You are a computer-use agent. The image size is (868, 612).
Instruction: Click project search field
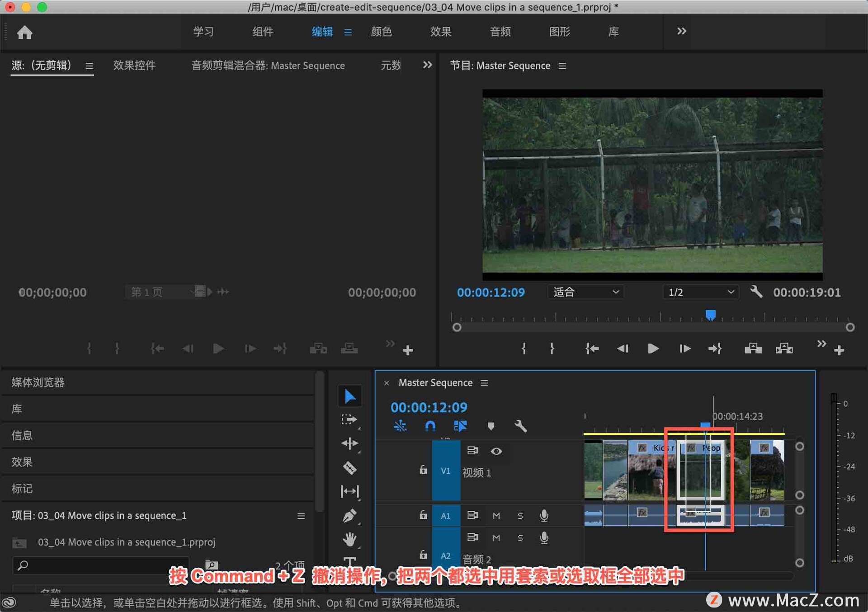point(100,565)
